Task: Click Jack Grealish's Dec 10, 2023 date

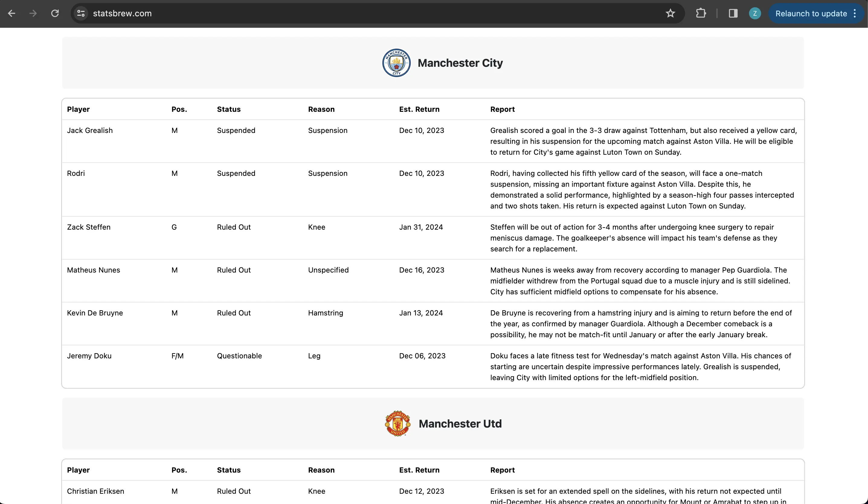Action: (x=422, y=131)
